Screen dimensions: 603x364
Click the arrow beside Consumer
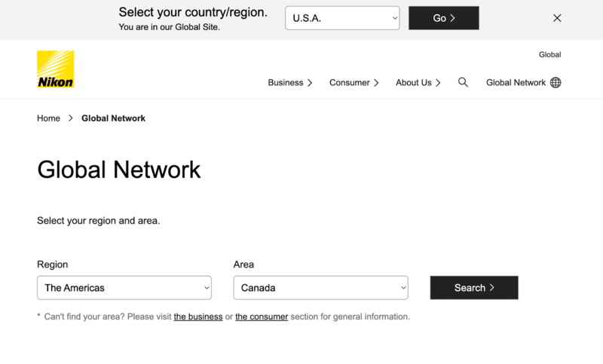tap(376, 83)
